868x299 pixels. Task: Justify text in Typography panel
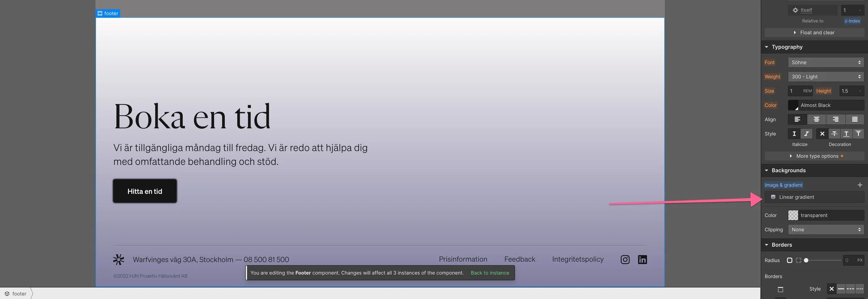[855, 120]
